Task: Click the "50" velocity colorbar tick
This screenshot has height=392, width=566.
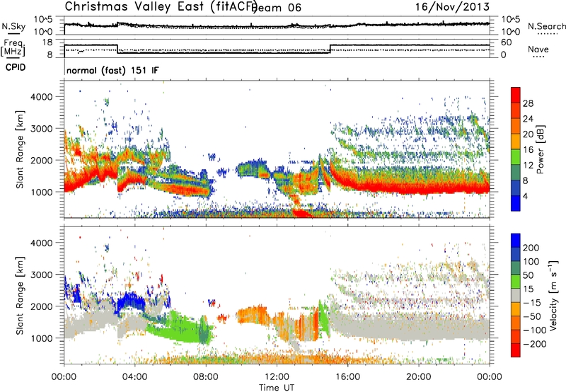Action: pos(529,275)
